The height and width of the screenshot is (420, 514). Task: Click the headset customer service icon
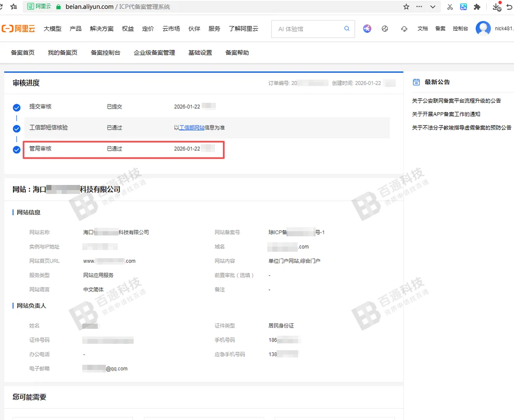point(403,29)
